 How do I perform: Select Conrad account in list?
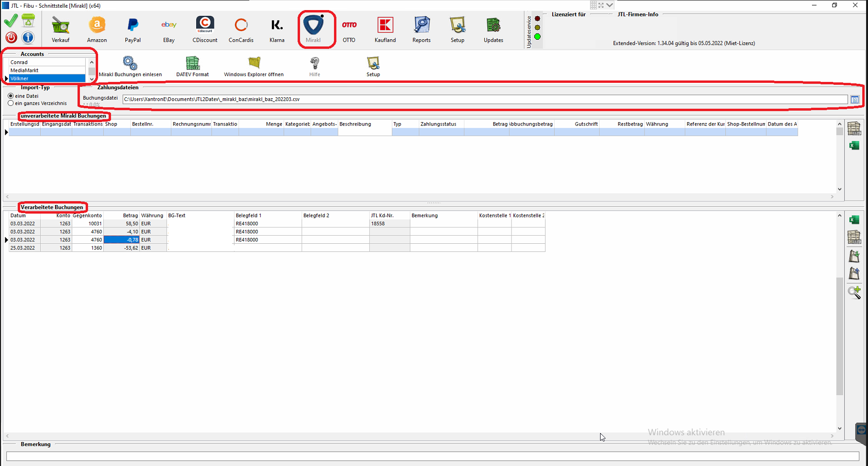(47, 62)
